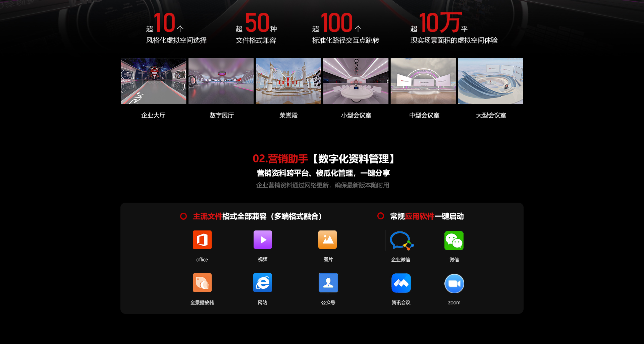Screen dimensions: 644x344
Task: Click the office file format icon
Action: pos(202,240)
